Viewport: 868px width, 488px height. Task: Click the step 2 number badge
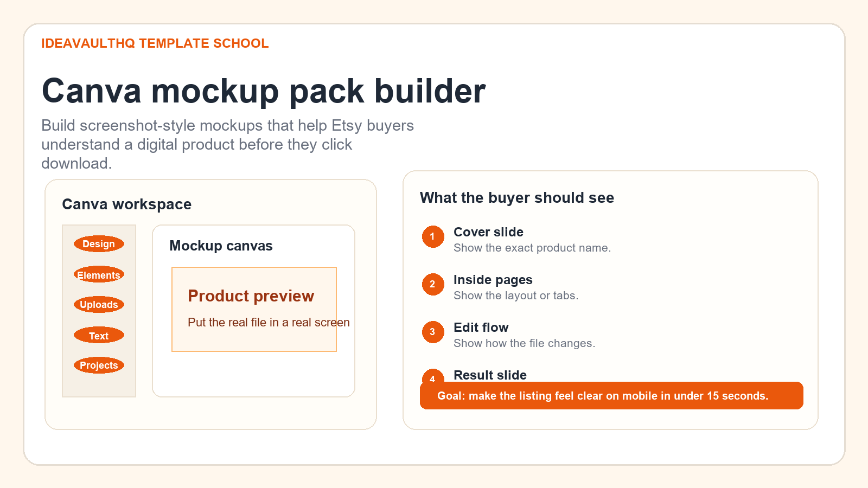[x=433, y=284]
